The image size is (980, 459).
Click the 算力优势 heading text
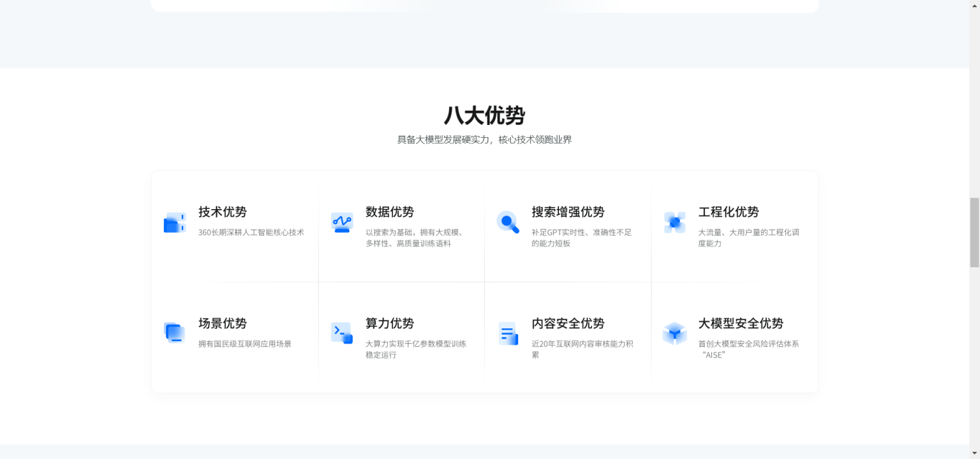coord(390,324)
